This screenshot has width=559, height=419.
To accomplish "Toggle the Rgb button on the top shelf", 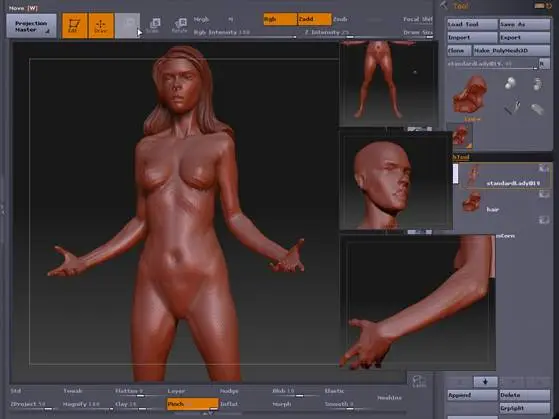I will (280, 19).
